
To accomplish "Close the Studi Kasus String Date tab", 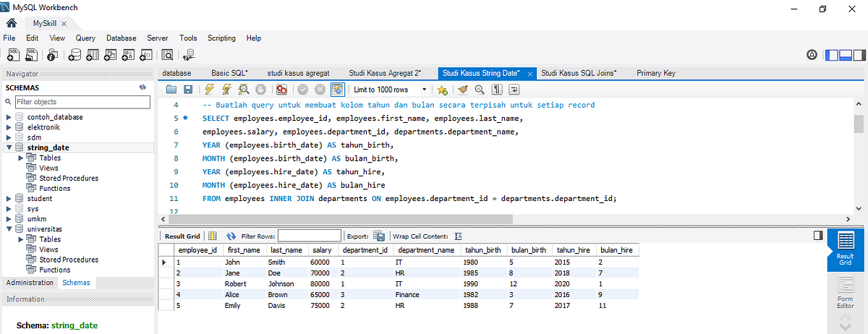I will coord(530,74).
